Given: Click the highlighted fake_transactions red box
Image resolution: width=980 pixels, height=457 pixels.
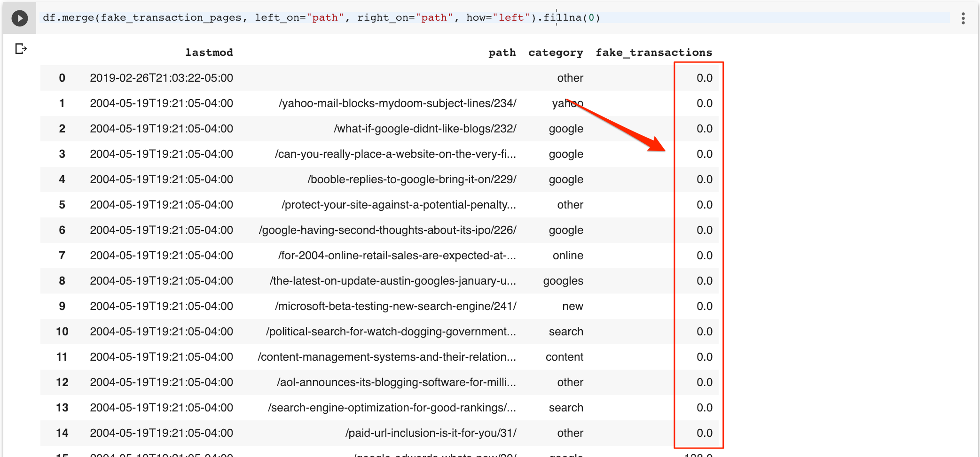Looking at the screenshot, I should (x=698, y=254).
